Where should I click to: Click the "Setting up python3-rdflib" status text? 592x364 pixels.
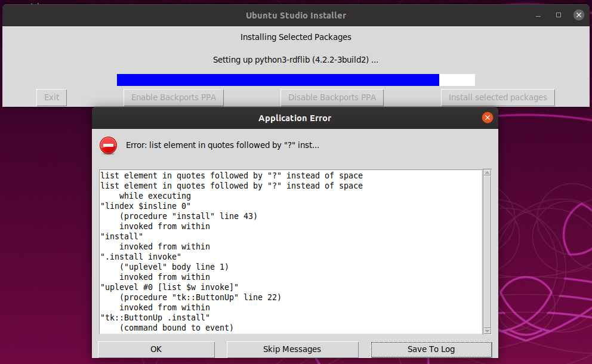[295, 60]
